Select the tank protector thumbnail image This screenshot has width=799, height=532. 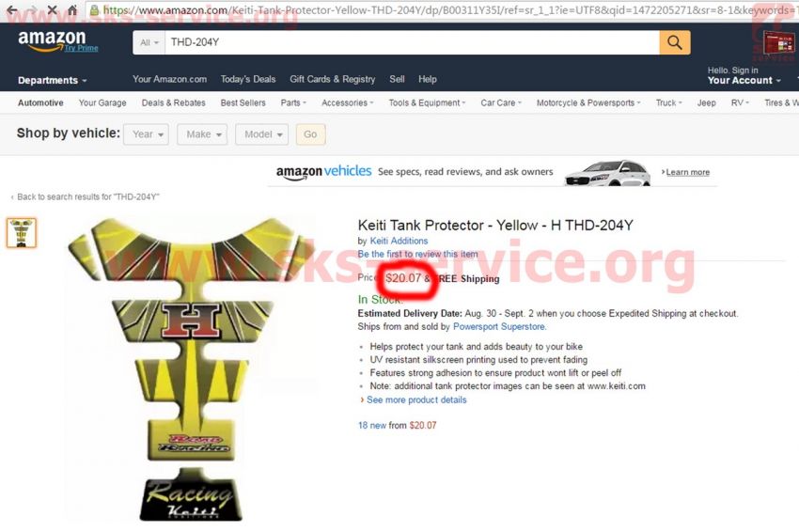pyautogui.click(x=22, y=233)
